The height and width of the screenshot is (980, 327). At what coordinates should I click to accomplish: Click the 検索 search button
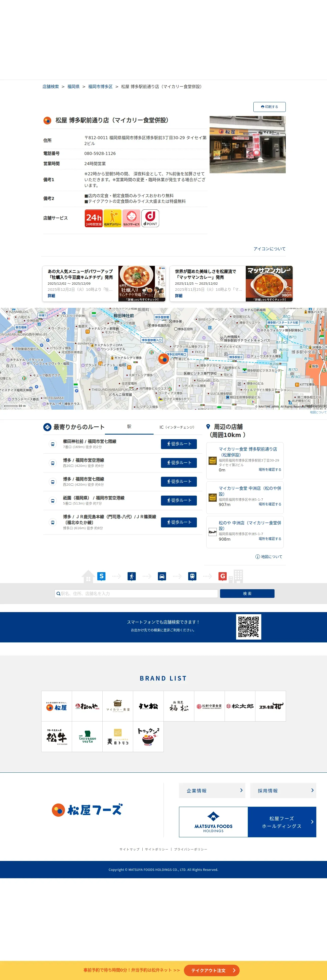pos(247,594)
